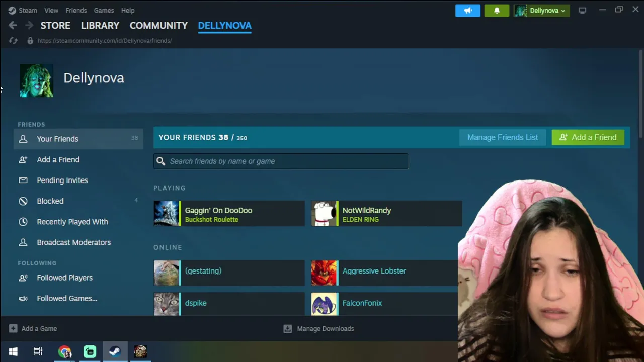Click Add a Game at the bottom
Screen dimensions: 644x362
tap(33, 328)
